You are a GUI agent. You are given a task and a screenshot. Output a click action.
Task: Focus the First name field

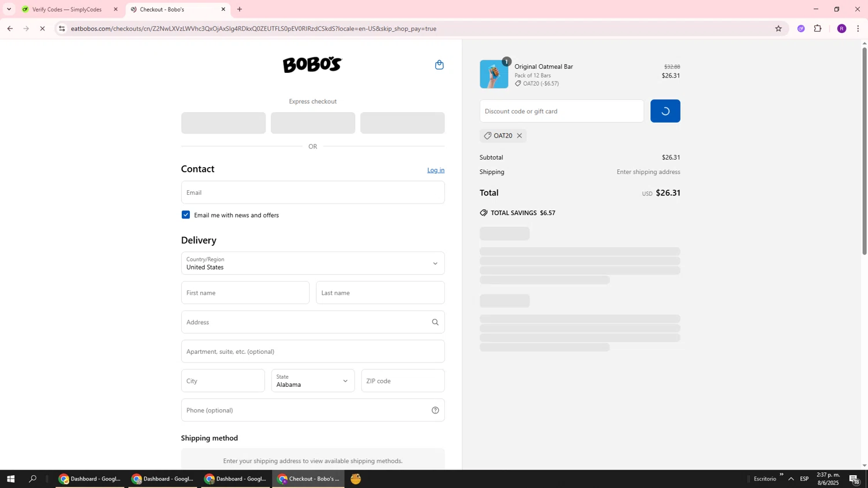pyautogui.click(x=245, y=293)
